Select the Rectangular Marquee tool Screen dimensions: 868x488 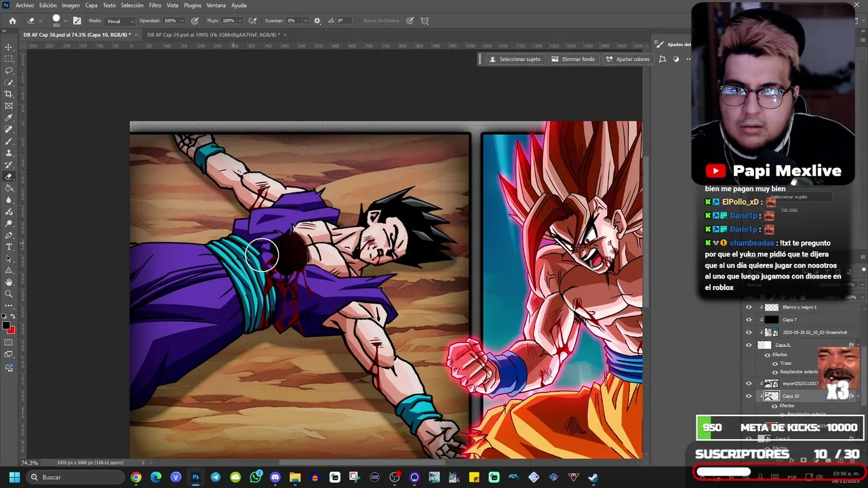click(9, 59)
